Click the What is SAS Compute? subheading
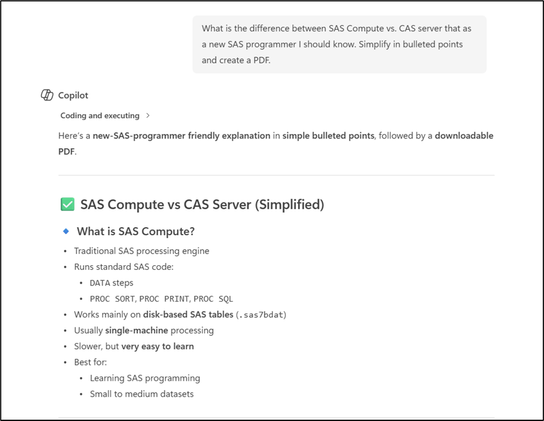This screenshot has width=544, height=421. (x=136, y=231)
